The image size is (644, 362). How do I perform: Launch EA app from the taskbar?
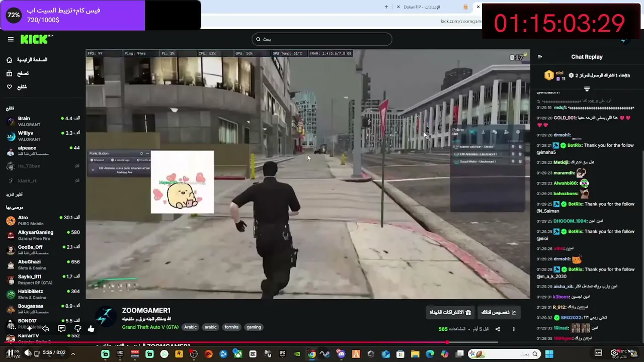(208, 354)
